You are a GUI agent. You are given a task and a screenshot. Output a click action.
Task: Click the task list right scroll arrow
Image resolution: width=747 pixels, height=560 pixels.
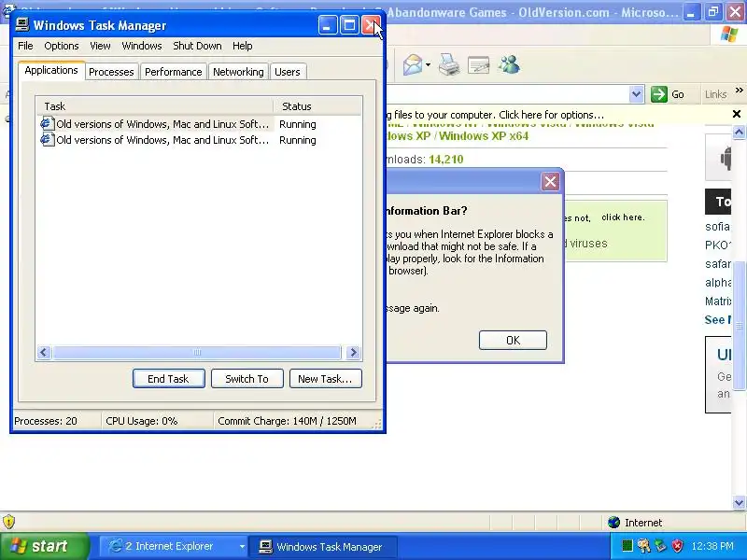pos(353,353)
